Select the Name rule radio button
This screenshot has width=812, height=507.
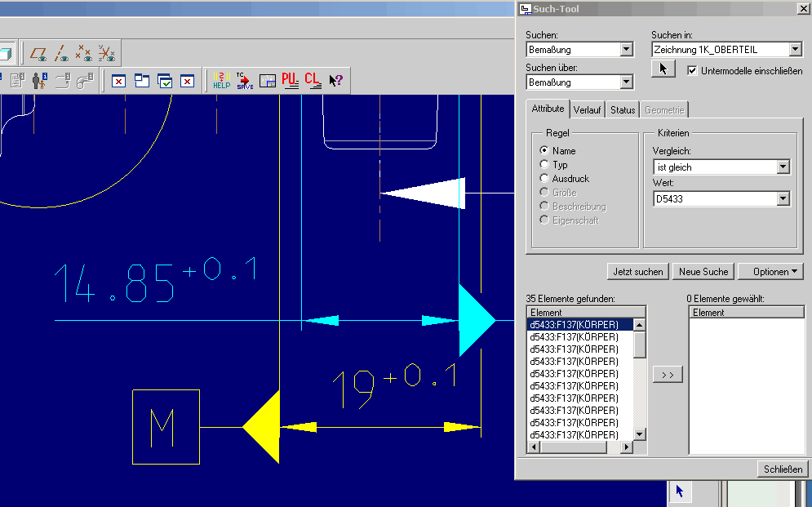544,150
